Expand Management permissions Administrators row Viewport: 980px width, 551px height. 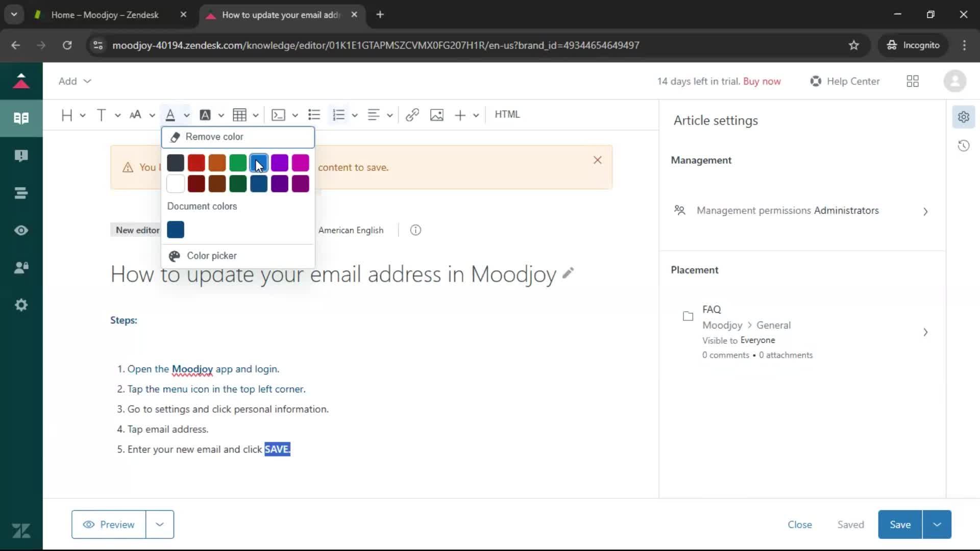(x=801, y=211)
